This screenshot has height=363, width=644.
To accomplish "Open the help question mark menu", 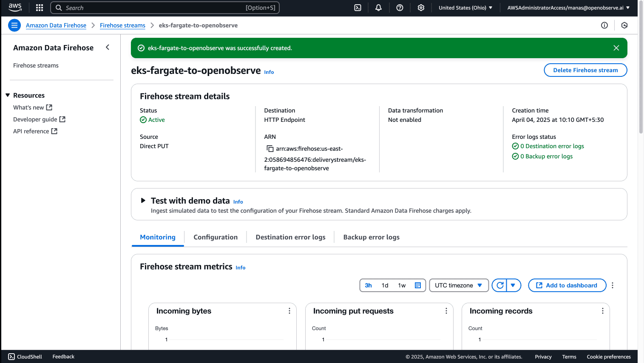I will point(400,8).
